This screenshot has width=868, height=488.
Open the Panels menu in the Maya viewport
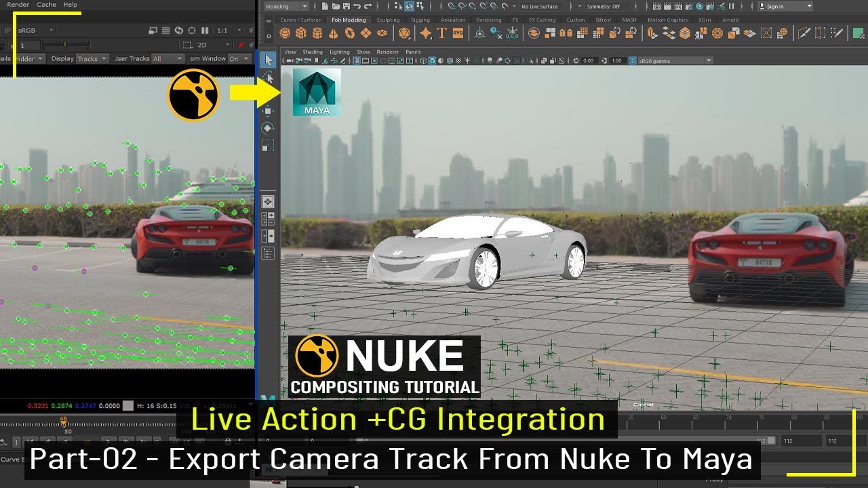click(x=413, y=52)
